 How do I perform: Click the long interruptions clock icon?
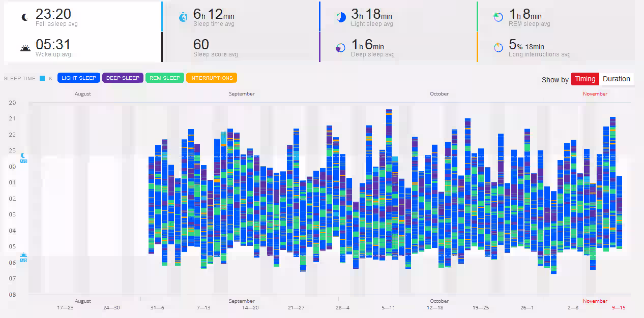pos(499,48)
